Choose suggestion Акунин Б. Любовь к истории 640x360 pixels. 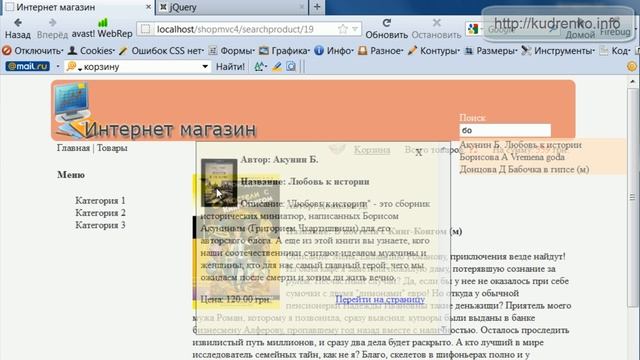pyautogui.click(x=520, y=145)
